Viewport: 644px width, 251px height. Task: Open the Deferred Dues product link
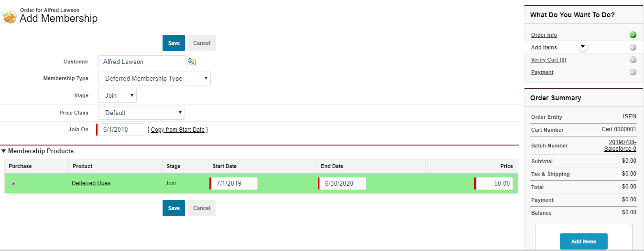click(91, 183)
